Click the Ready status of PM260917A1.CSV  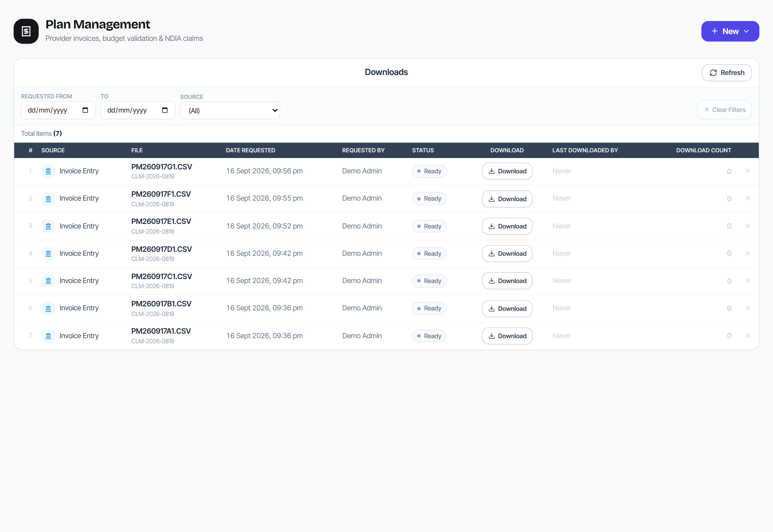coord(429,336)
